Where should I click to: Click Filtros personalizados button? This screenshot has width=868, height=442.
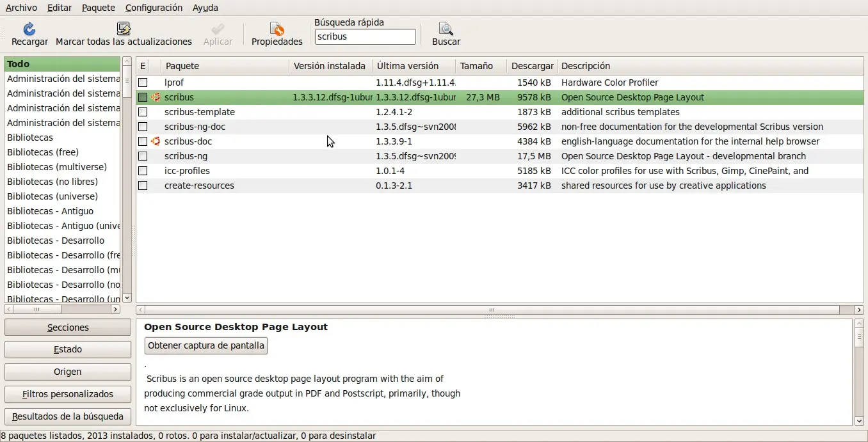click(68, 394)
